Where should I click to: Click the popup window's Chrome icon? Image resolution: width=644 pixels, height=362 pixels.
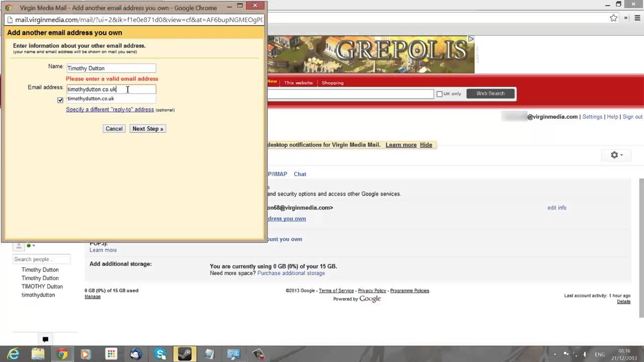click(9, 8)
